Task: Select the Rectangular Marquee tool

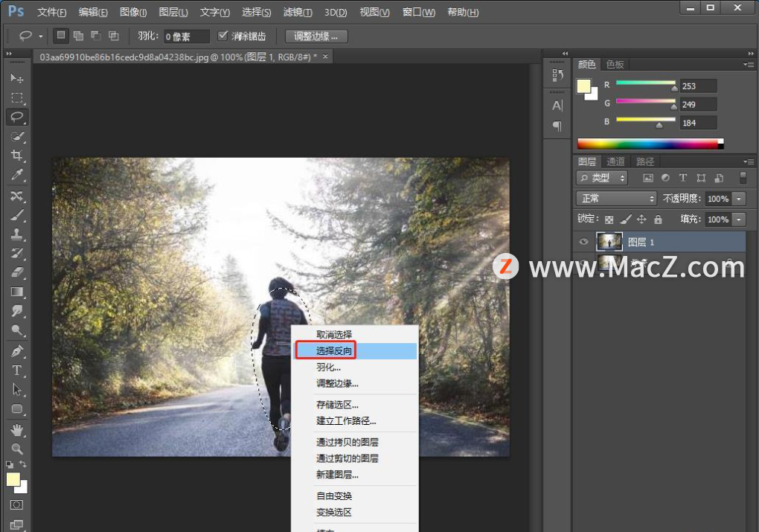Action: click(17, 97)
